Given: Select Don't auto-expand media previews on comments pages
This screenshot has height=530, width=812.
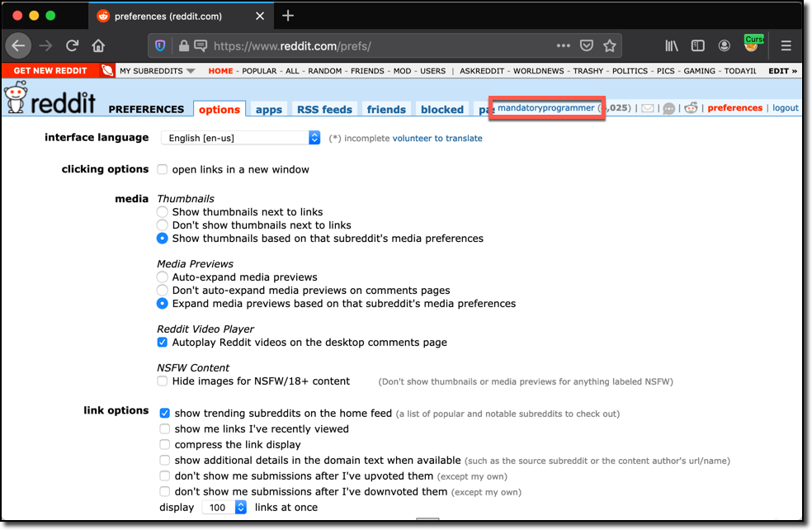Looking at the screenshot, I should pyautogui.click(x=162, y=290).
